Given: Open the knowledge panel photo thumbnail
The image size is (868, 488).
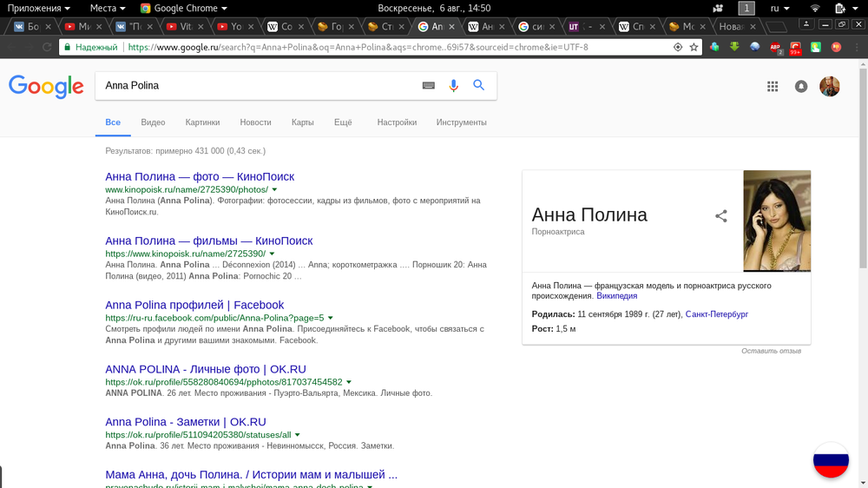Looking at the screenshot, I should click(777, 221).
